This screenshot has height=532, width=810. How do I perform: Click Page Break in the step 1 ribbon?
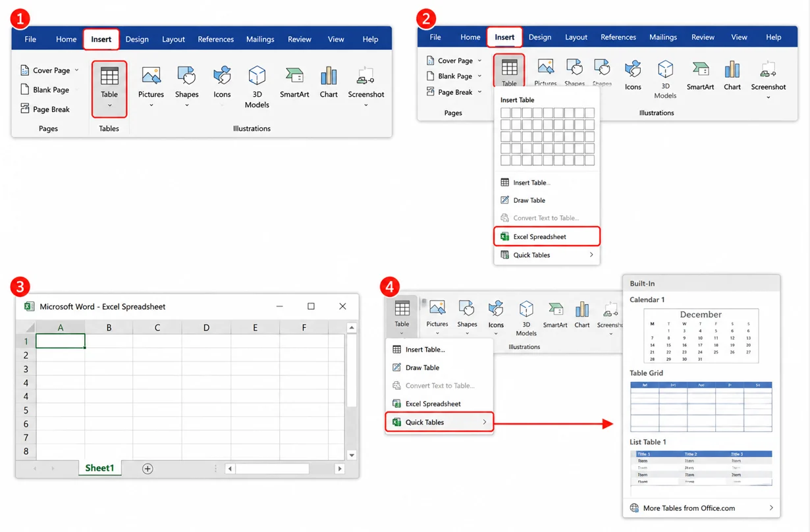[45, 109]
